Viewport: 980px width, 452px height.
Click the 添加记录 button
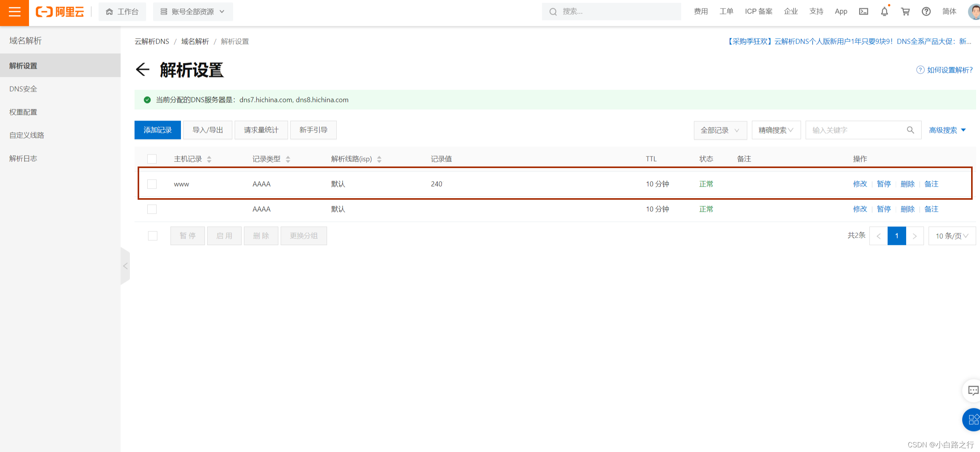[x=157, y=130]
